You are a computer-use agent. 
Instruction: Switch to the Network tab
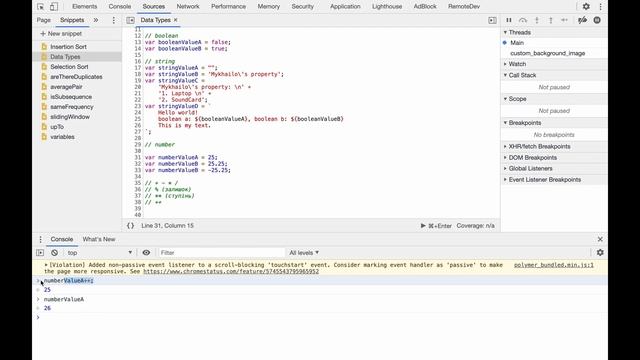[x=188, y=7]
